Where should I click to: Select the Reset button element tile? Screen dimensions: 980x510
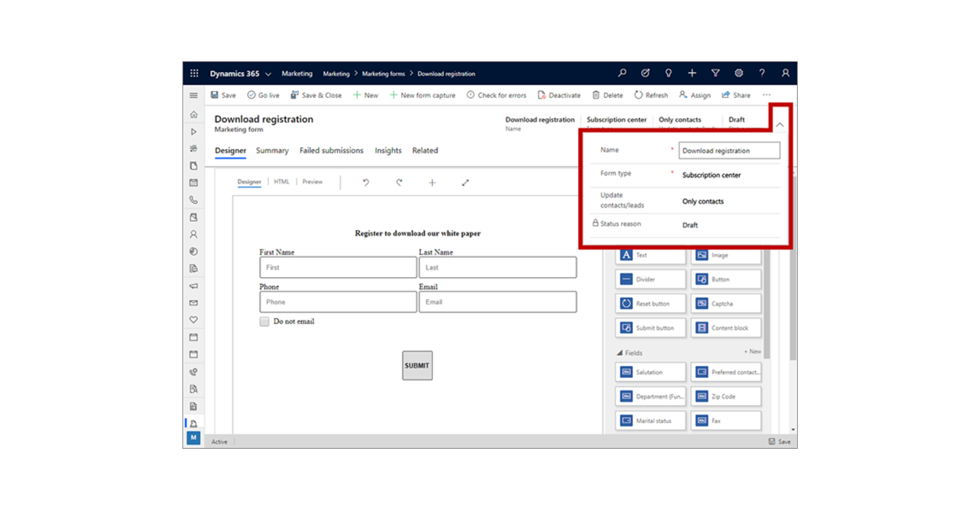pos(650,303)
